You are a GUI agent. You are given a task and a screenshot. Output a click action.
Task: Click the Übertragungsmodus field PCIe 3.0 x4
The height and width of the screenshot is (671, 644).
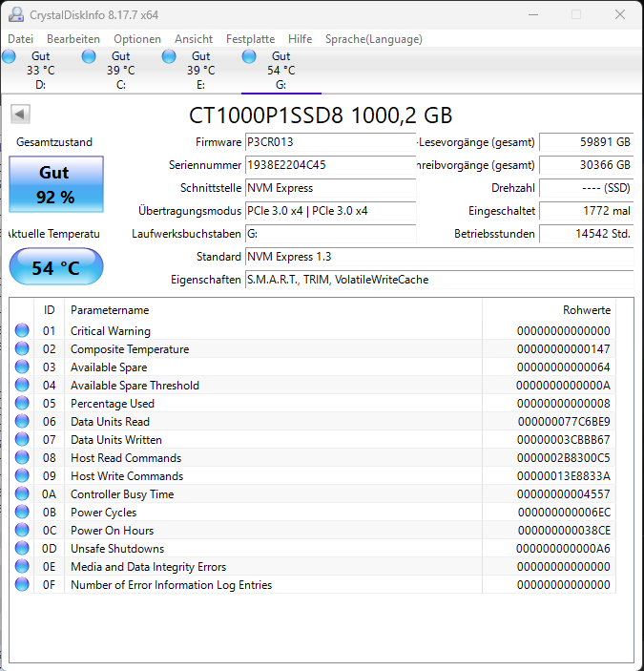[x=330, y=211]
